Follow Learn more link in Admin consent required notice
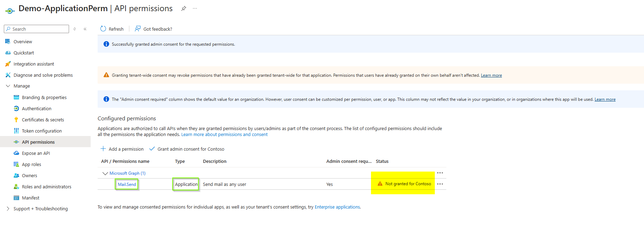 point(605,99)
